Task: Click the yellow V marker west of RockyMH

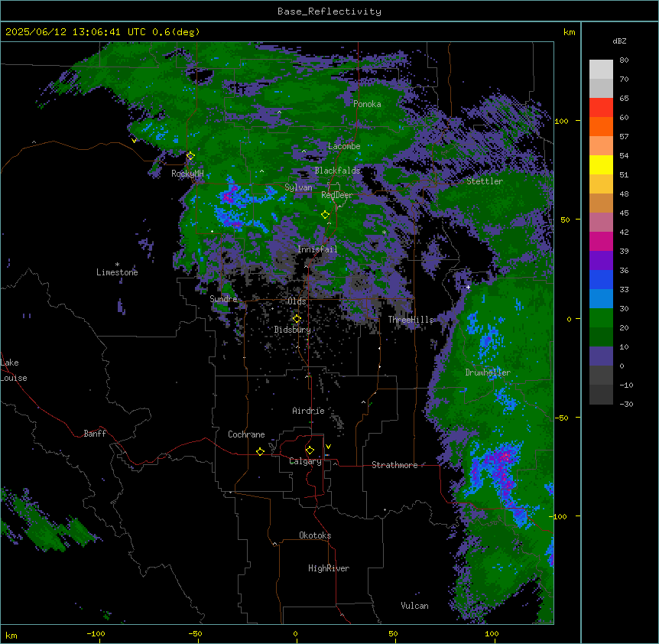Action: point(134,141)
